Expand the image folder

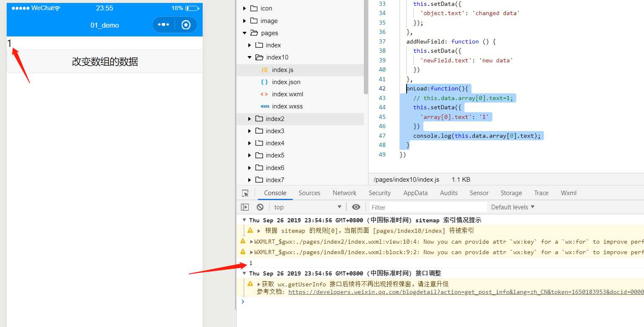(x=245, y=21)
